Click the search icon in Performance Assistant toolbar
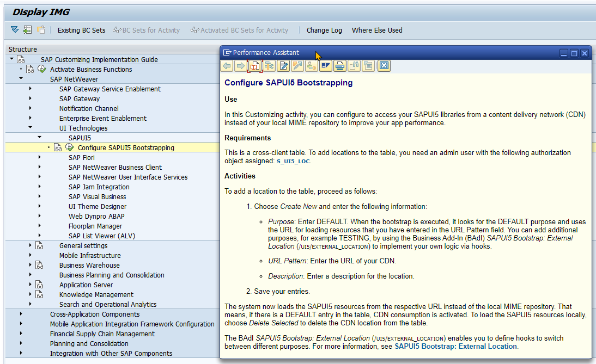This screenshot has height=364, width=596. coord(354,65)
